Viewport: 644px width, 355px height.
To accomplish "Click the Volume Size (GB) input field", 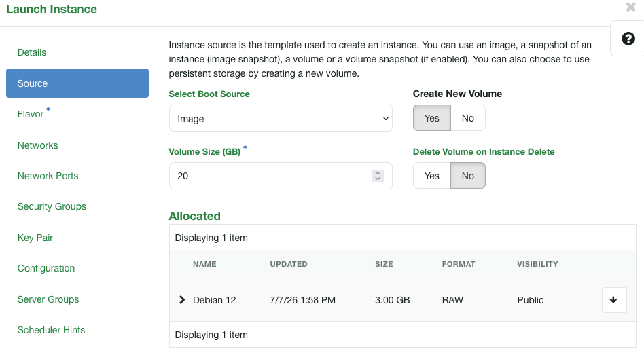I will coord(281,176).
